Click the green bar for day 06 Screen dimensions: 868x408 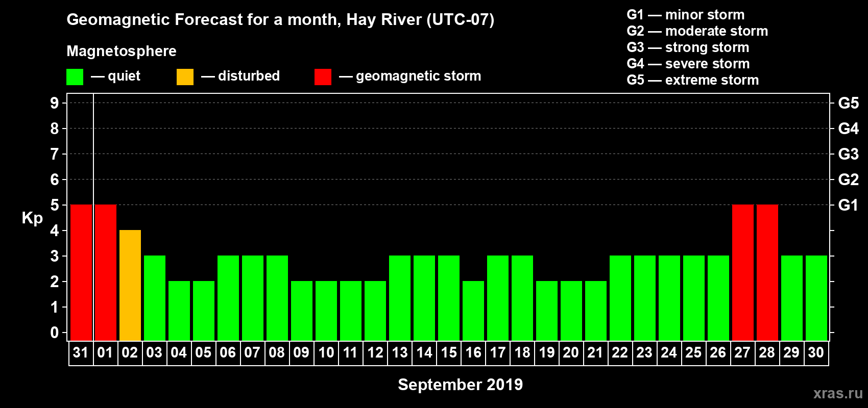point(228,298)
